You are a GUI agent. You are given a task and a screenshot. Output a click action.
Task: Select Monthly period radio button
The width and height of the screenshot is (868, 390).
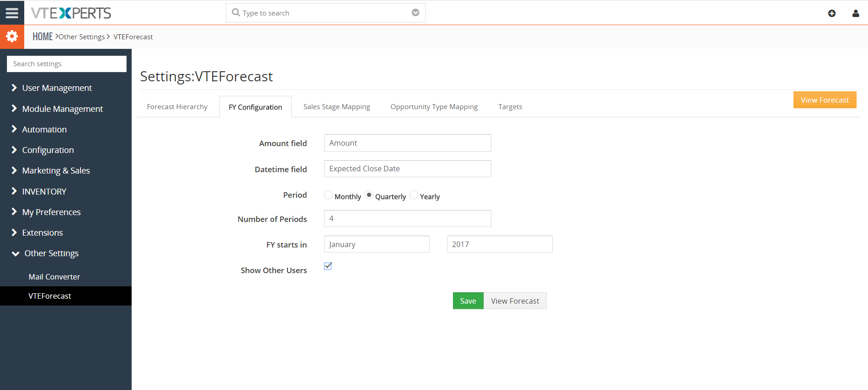(328, 195)
